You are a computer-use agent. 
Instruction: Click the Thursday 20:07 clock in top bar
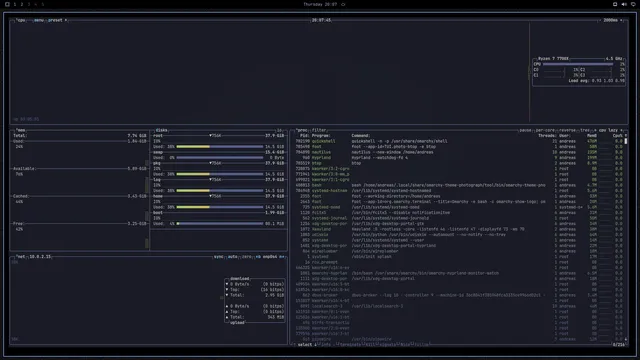tap(320, 4)
